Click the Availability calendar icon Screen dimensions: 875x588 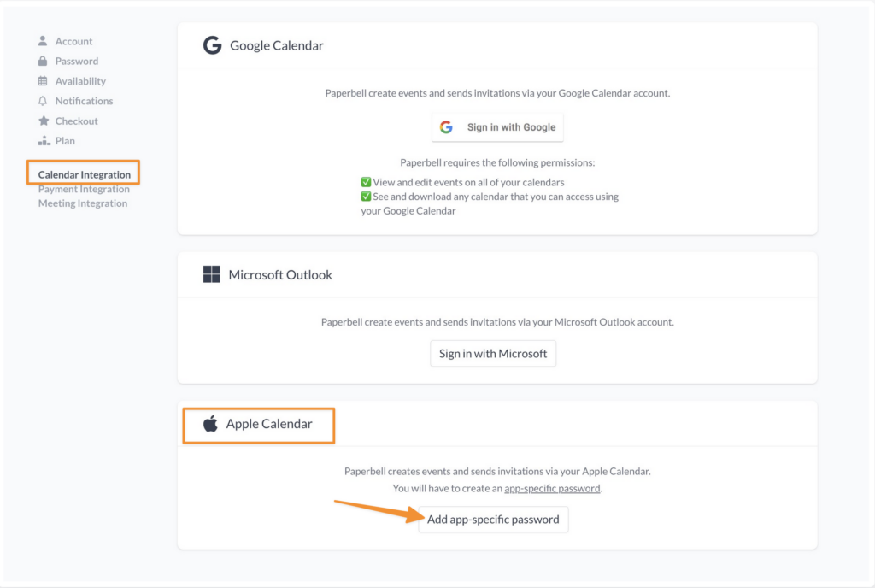click(x=43, y=81)
